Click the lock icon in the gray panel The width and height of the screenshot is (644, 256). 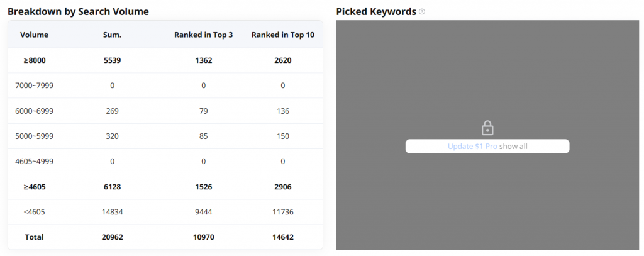pyautogui.click(x=487, y=129)
